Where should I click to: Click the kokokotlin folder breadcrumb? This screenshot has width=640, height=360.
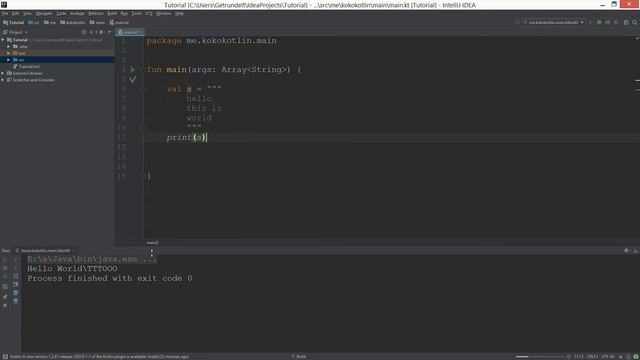click(x=73, y=22)
